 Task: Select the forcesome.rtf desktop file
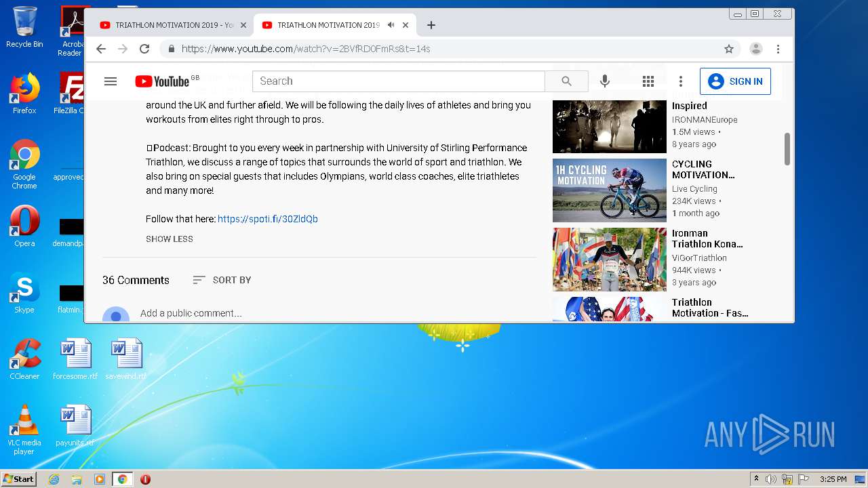point(75,359)
